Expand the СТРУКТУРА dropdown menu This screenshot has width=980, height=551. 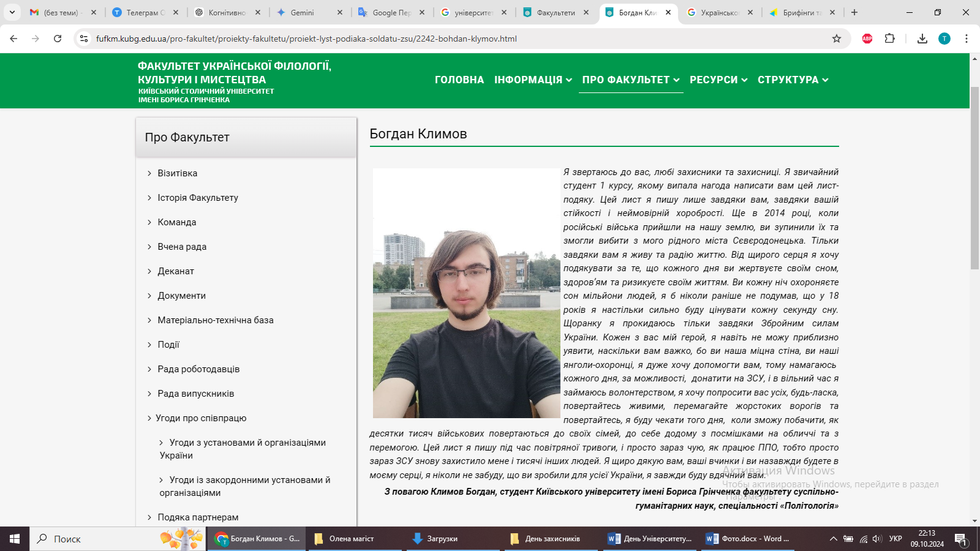point(793,80)
